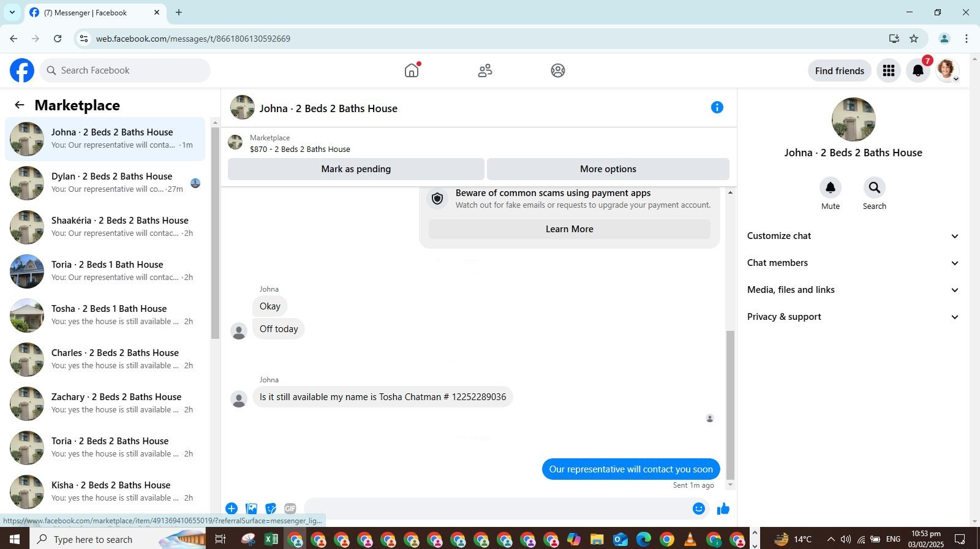Click the conversation list scrollbar

(215, 233)
